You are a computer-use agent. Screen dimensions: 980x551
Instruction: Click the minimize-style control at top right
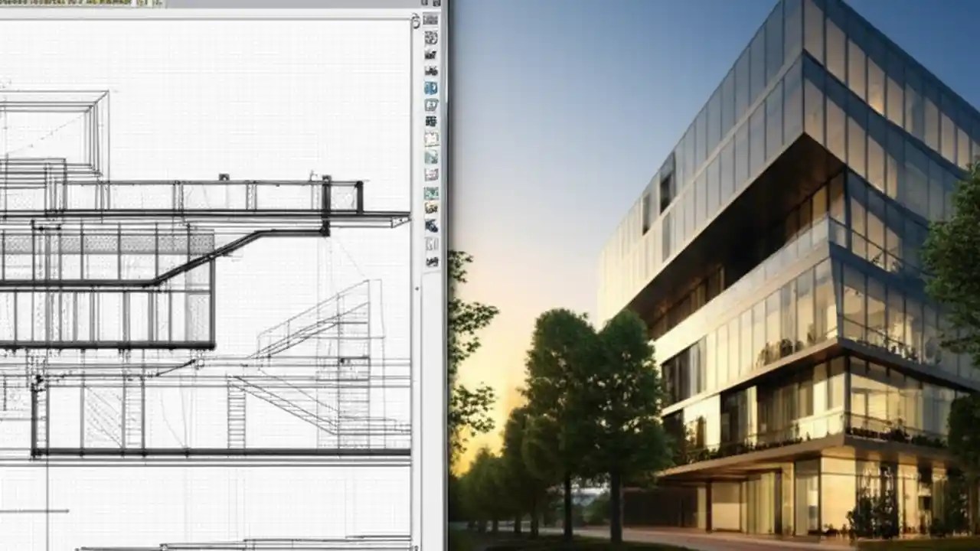pyautogui.click(x=435, y=3)
